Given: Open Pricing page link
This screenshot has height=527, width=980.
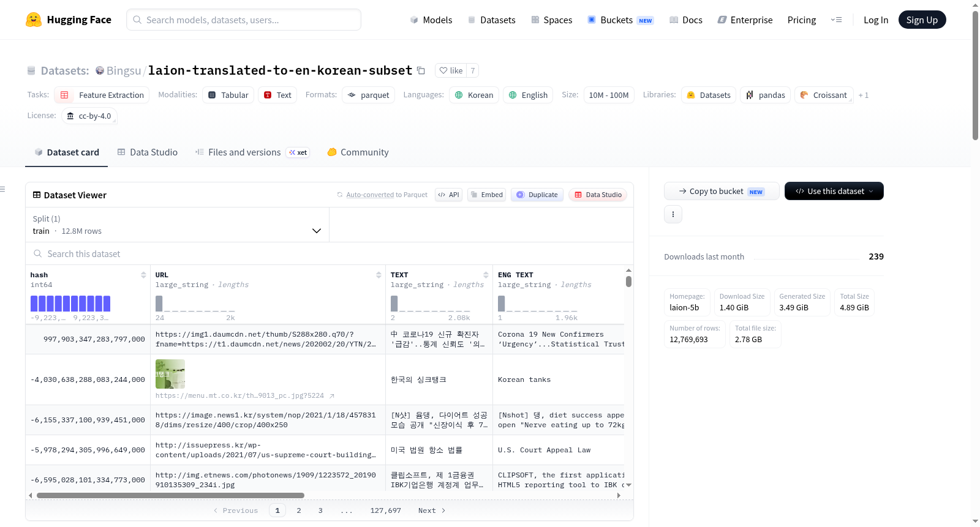Looking at the screenshot, I should [802, 20].
